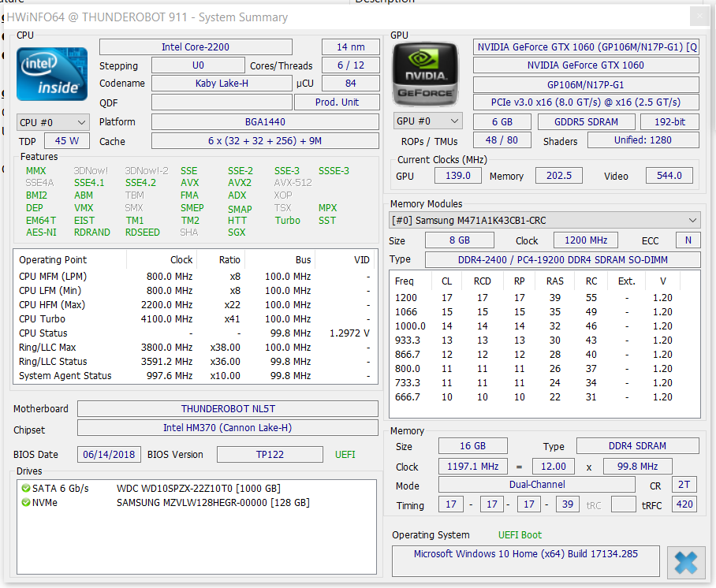The width and height of the screenshot is (716, 588).
Task: Click the RDSEED feature label
Action: click(x=143, y=233)
